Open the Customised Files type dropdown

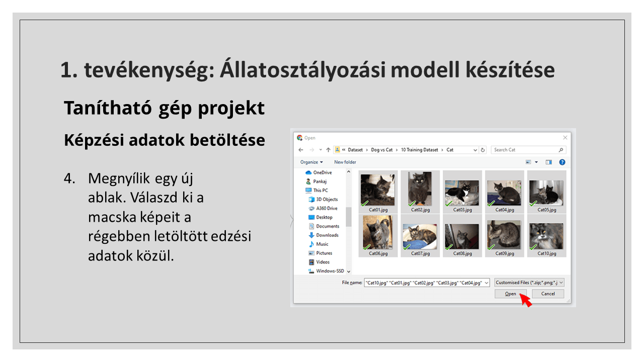click(x=529, y=283)
